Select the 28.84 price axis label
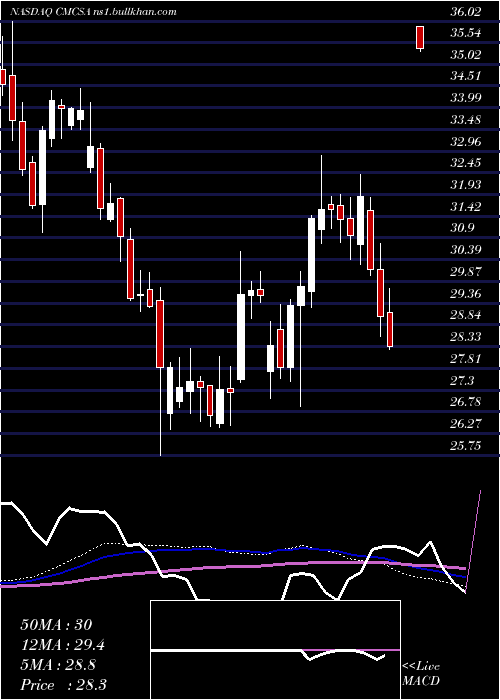Screen dimensions: 500x700 point(466,317)
